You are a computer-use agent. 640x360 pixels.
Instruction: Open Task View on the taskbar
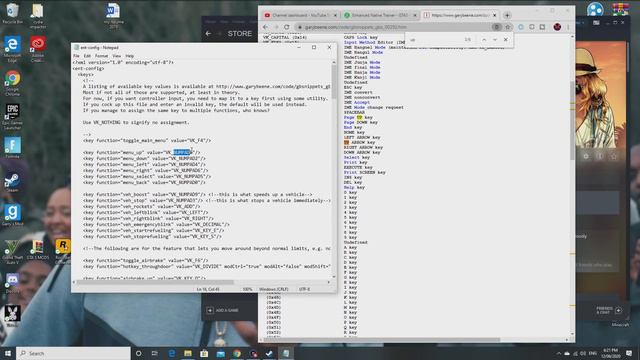(155, 353)
